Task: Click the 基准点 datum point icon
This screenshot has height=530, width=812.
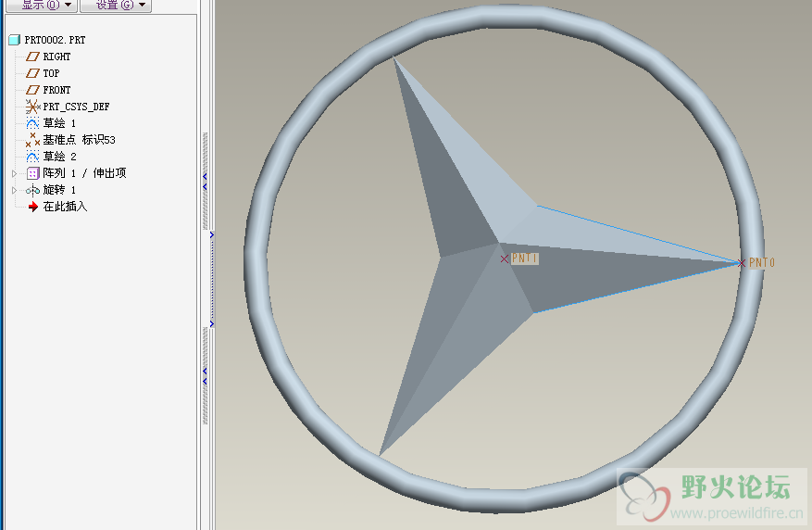Action: coord(32,139)
